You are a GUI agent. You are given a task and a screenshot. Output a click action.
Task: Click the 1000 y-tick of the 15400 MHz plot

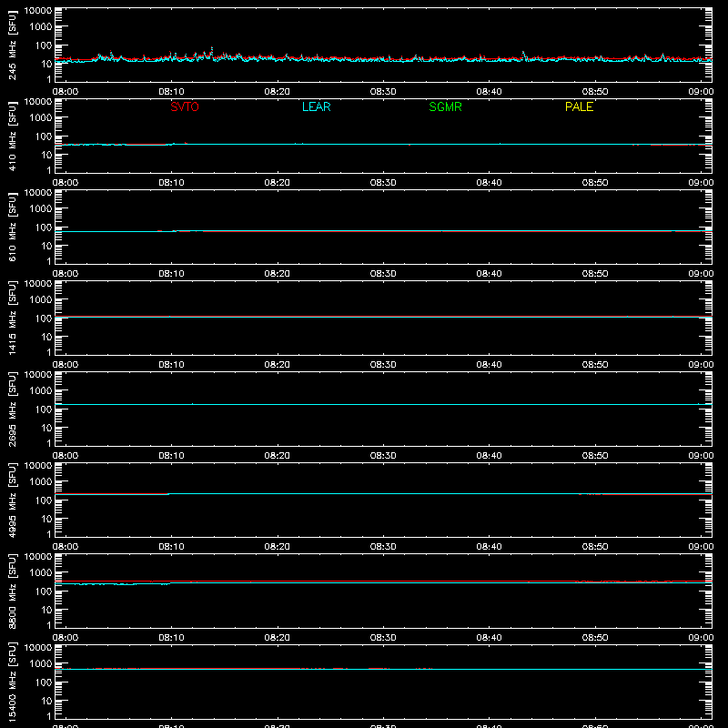pos(41,664)
